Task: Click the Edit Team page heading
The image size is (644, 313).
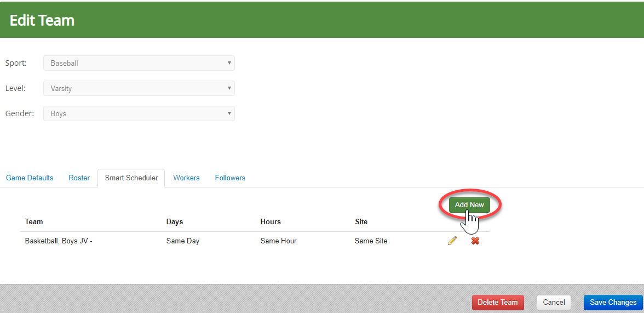Action: click(42, 20)
